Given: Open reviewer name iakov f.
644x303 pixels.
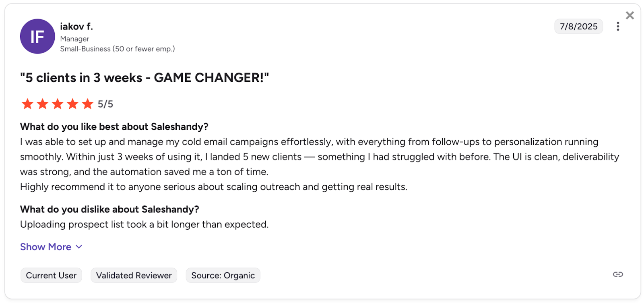Looking at the screenshot, I should click(76, 27).
